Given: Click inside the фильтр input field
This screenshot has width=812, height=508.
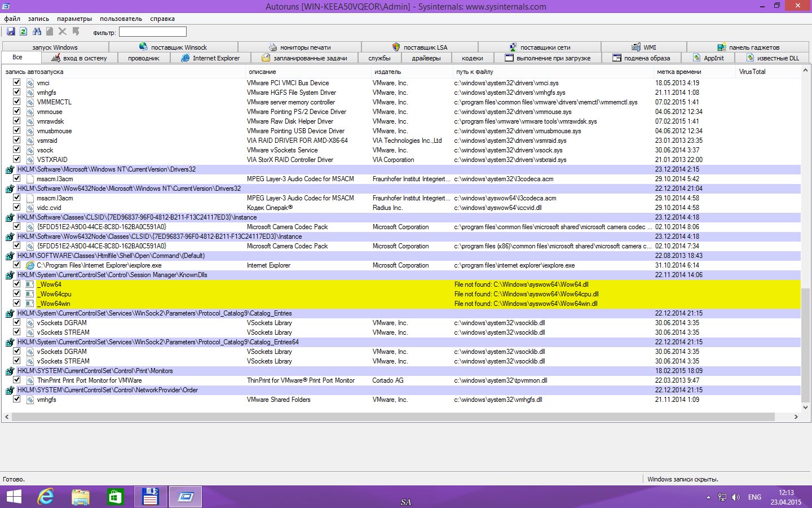Looking at the screenshot, I should (x=152, y=32).
